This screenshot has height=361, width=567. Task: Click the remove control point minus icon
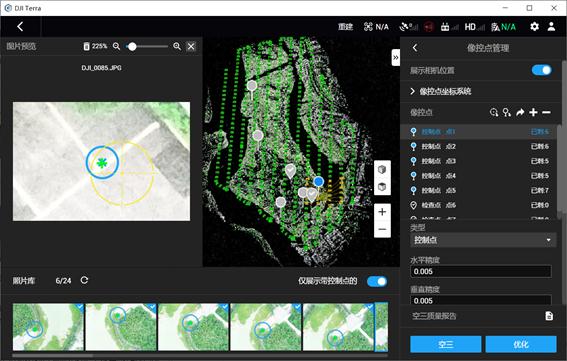pyautogui.click(x=546, y=112)
